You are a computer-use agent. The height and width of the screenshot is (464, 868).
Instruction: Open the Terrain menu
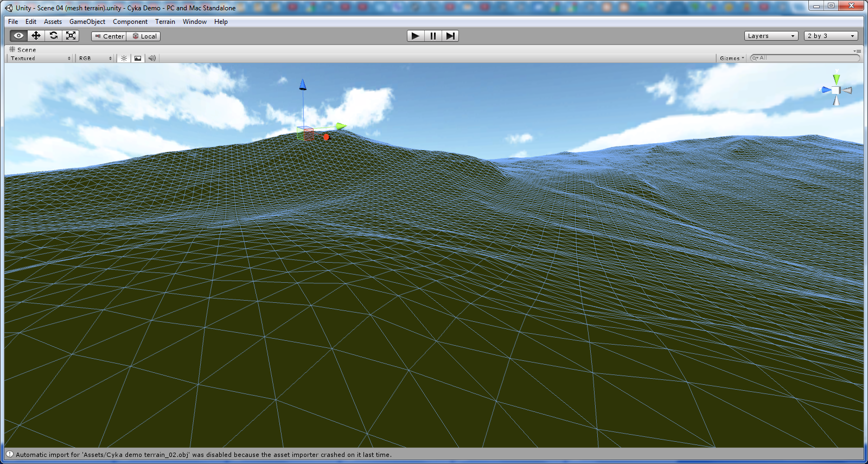(165, 22)
